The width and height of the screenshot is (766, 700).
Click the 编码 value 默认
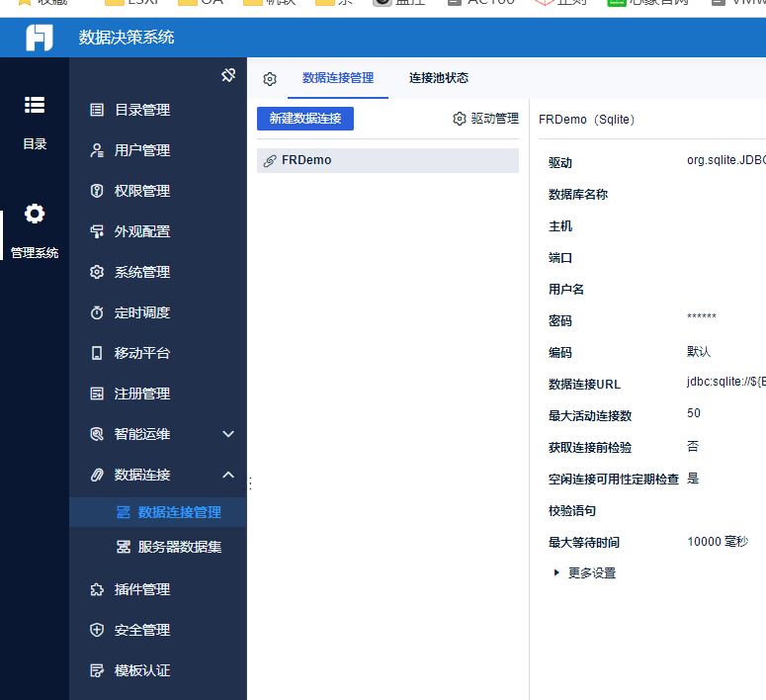(x=699, y=351)
